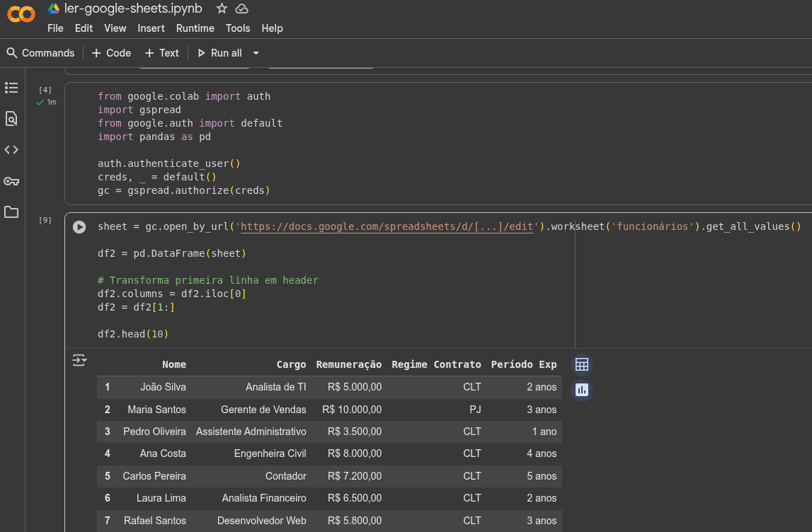The image size is (812, 532).
Task: Expand the Run all dropdown arrow
Action: (x=256, y=53)
